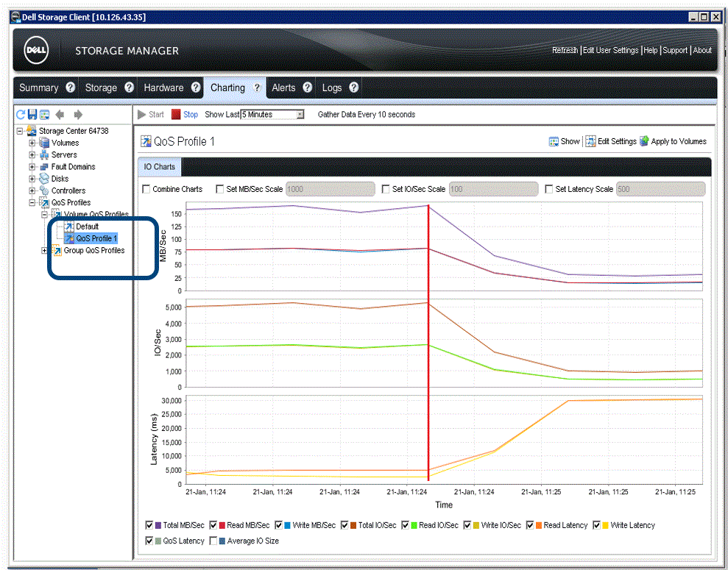The height and width of the screenshot is (570, 728).
Task: Click the red Stop icon
Action: coord(176,115)
